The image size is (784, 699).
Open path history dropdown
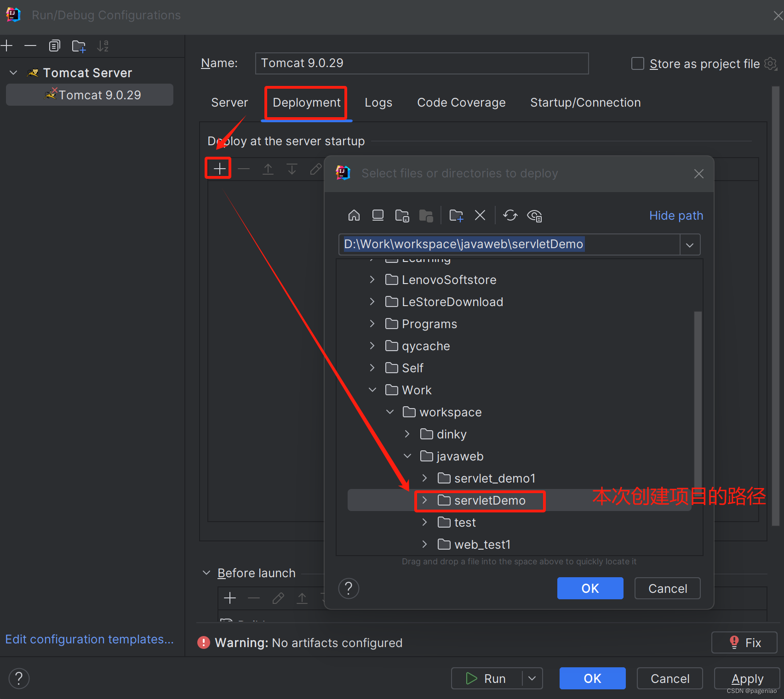pyautogui.click(x=690, y=244)
